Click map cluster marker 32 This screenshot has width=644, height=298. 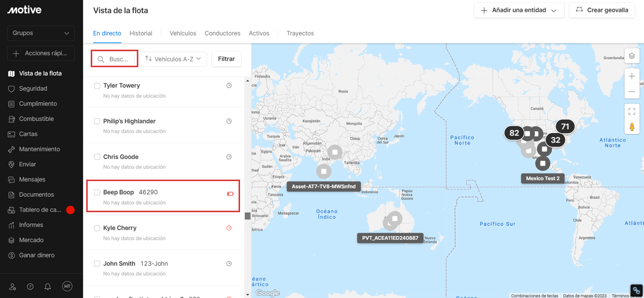[x=555, y=140]
